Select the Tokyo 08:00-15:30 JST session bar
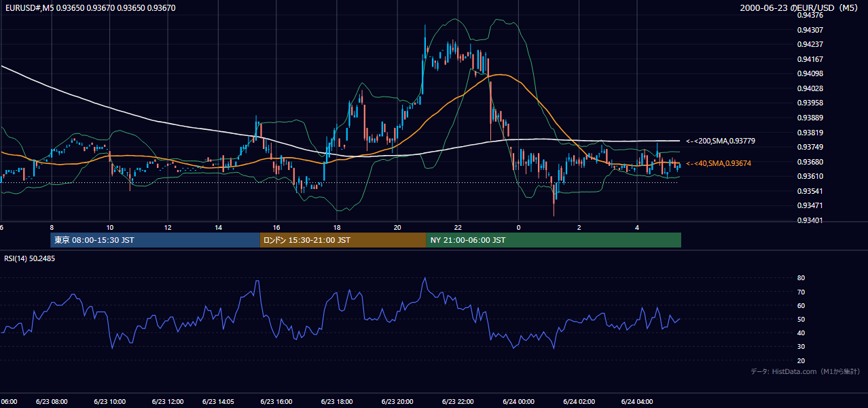 click(155, 240)
